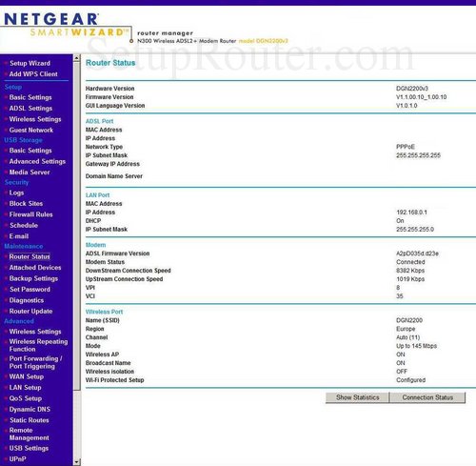The height and width of the screenshot is (466, 476).
Task: Open Wireless Repeating Function page
Action: point(38,345)
